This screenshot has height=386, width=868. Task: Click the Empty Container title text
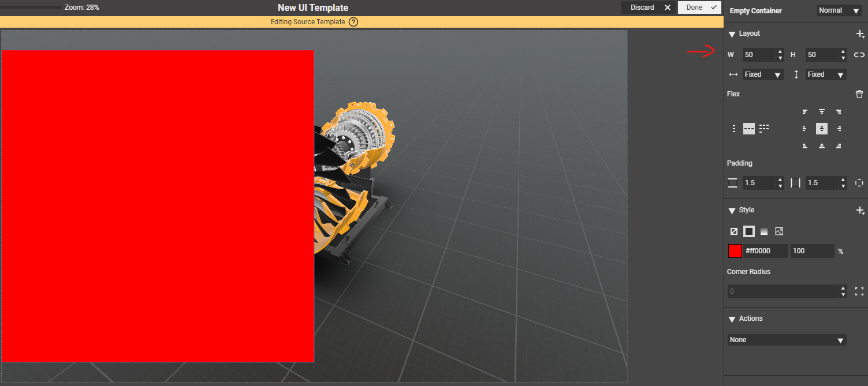click(755, 11)
